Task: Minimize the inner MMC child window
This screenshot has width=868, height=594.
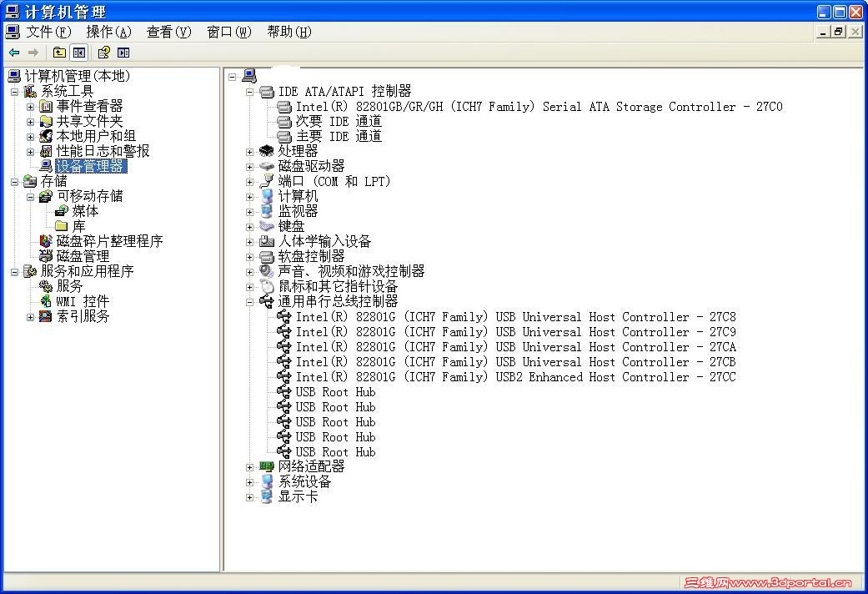Action: 823,33
